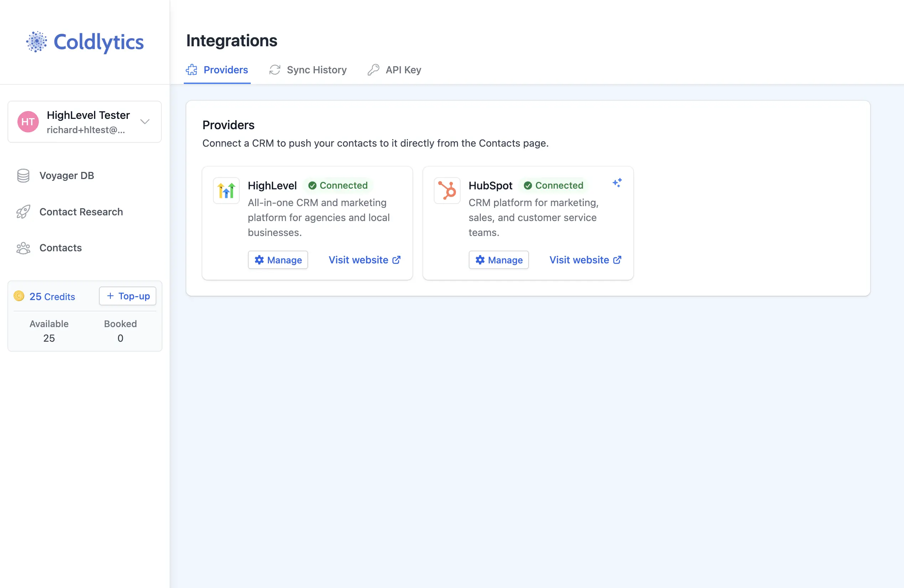This screenshot has height=588, width=904.
Task: Click the HT account avatar
Action: [28, 122]
